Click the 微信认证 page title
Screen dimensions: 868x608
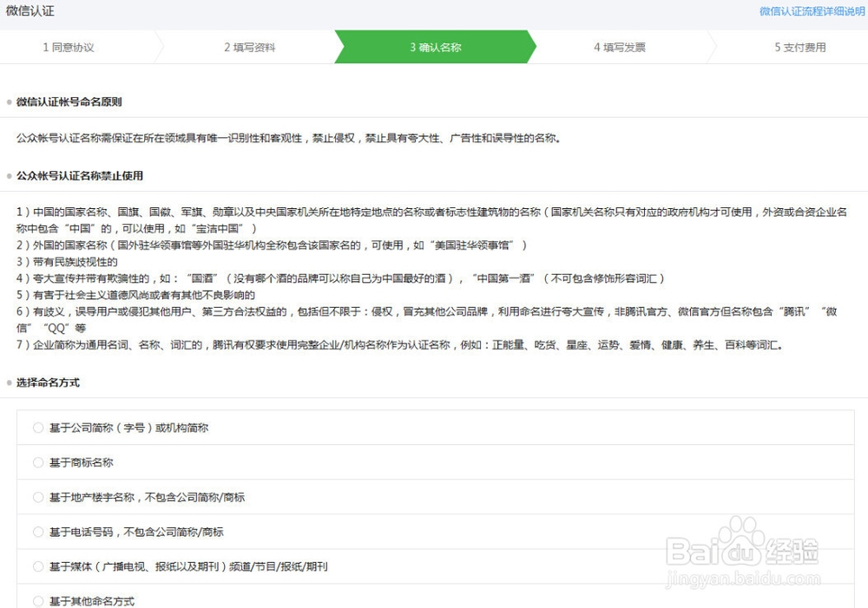tap(32, 11)
